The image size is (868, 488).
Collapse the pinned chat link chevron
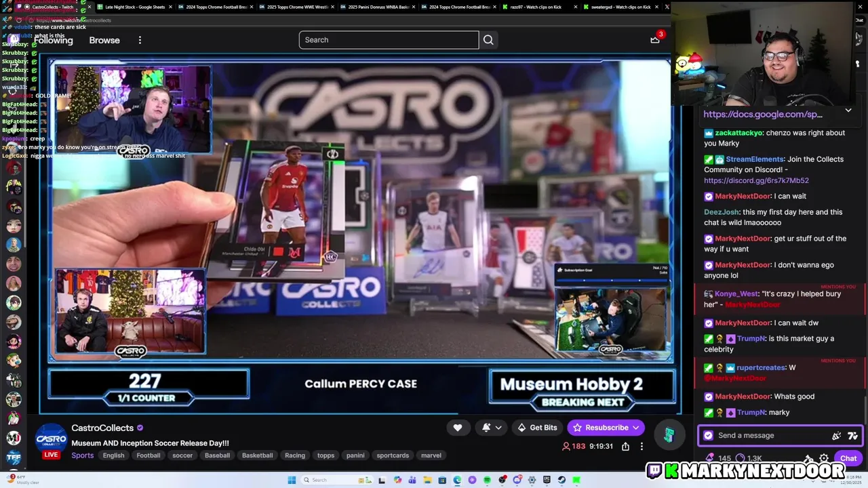[848, 110]
